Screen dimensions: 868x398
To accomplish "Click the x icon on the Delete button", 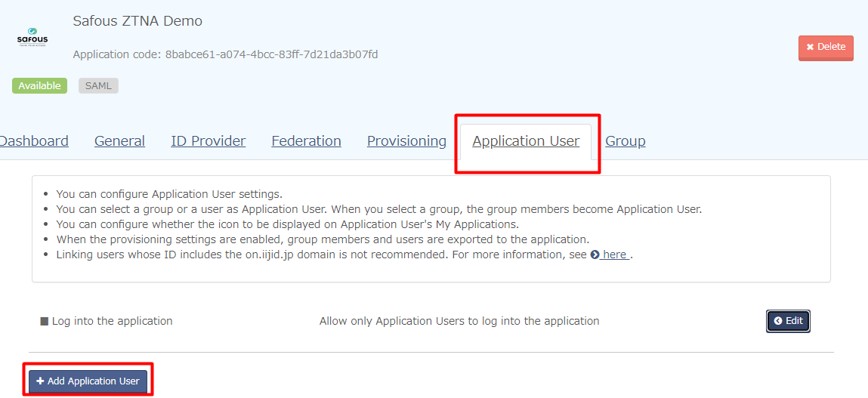I will click(810, 47).
